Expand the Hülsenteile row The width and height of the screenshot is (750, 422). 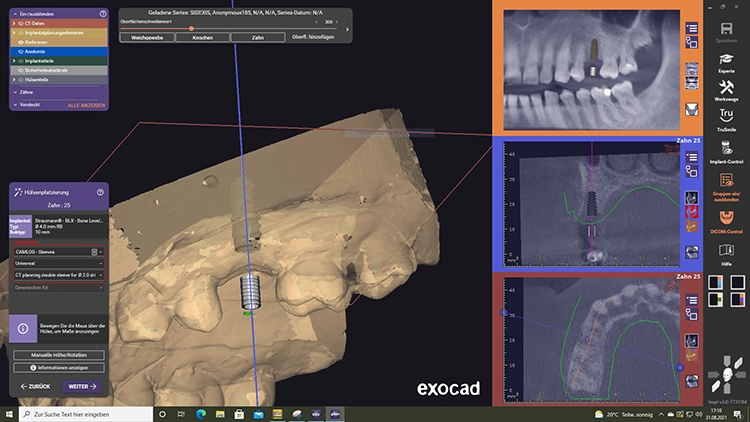(x=14, y=80)
